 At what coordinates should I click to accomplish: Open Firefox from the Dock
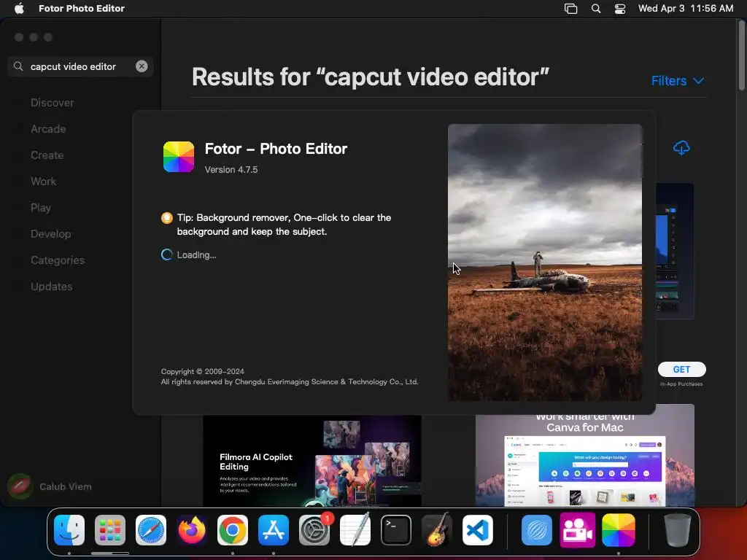pyautogui.click(x=192, y=530)
